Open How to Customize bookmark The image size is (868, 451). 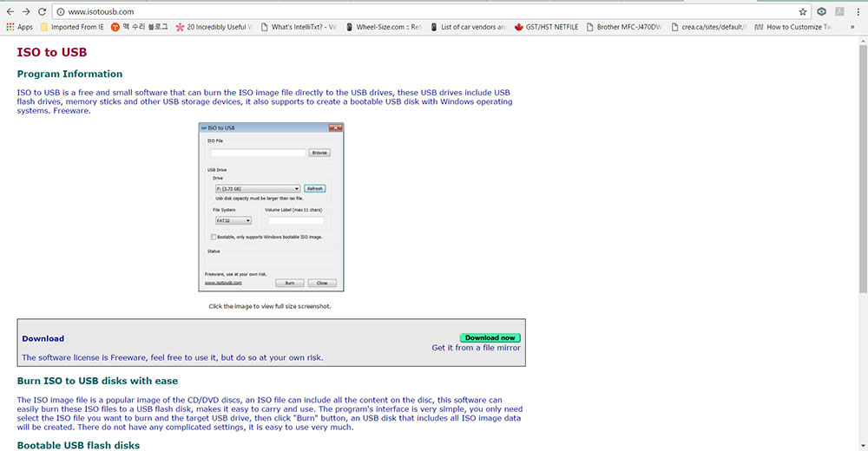793,27
